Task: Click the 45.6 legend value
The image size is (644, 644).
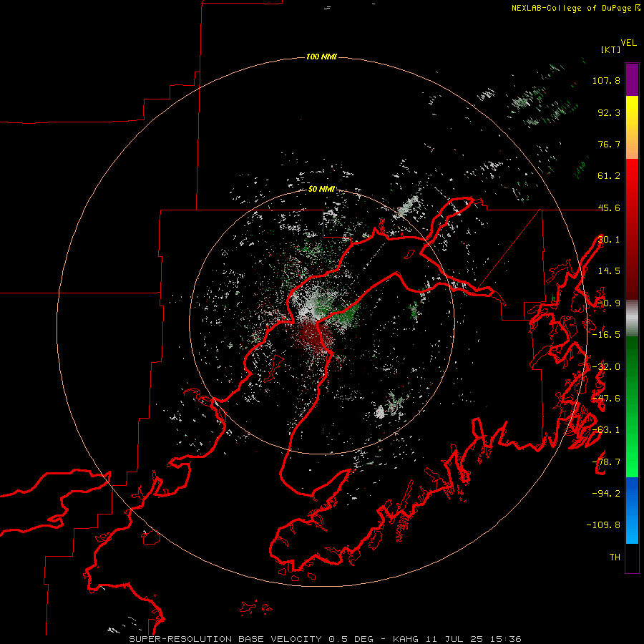Action: click(x=609, y=208)
